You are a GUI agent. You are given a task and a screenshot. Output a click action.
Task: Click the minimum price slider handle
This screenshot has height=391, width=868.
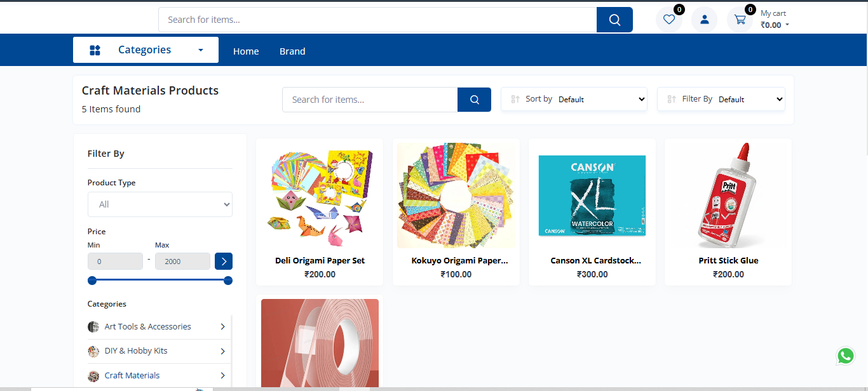point(92,281)
